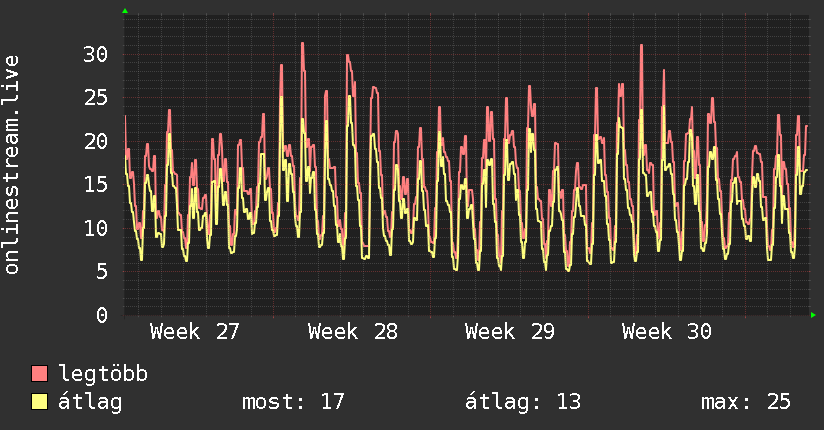Click the 25 y-axis tick label
The image size is (824, 430).
(96, 98)
